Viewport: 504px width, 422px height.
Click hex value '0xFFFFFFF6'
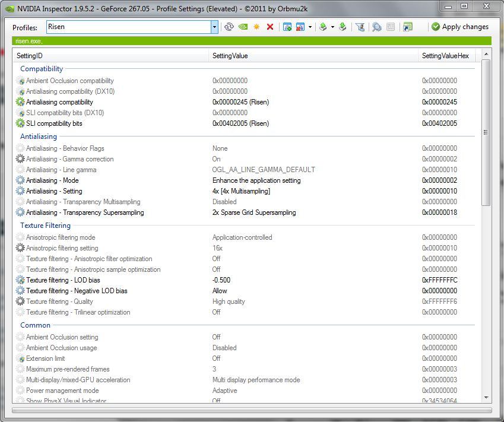click(x=439, y=302)
